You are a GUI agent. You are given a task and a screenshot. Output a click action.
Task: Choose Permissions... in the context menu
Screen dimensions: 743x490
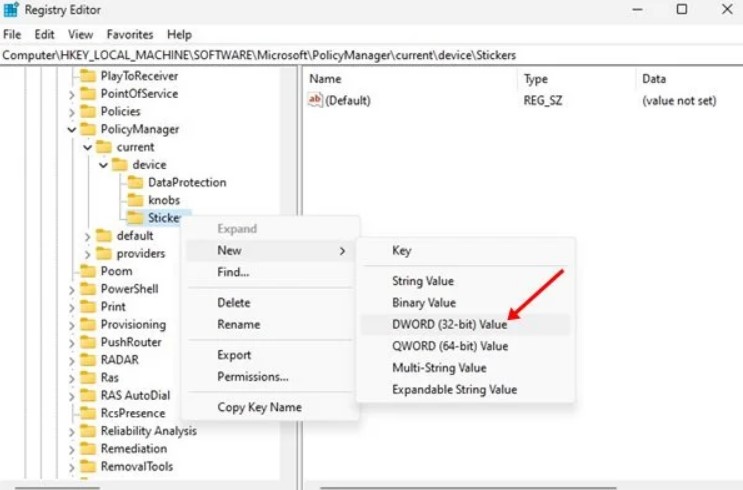coord(270,377)
